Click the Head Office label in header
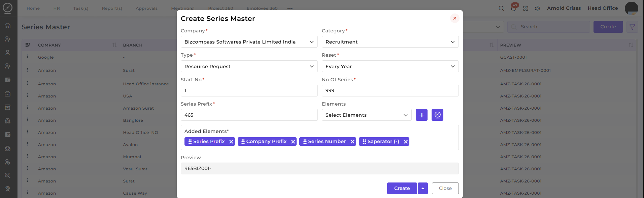Screen dimensions: 644x198 [x=603, y=8]
